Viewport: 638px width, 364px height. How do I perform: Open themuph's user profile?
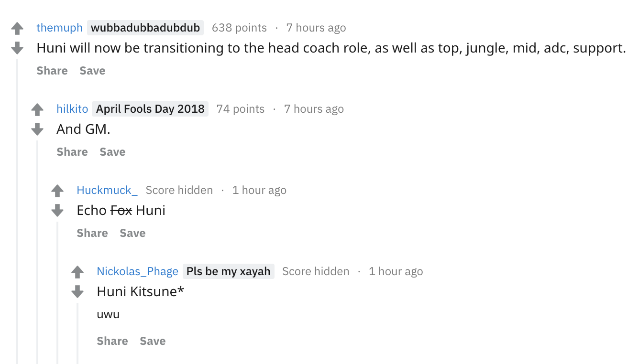59,28
